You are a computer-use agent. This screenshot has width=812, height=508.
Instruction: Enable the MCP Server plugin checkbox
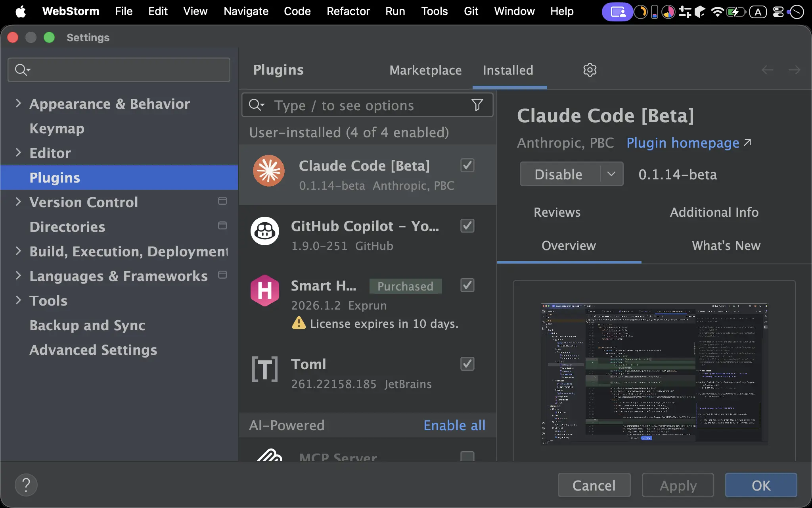tap(467, 456)
